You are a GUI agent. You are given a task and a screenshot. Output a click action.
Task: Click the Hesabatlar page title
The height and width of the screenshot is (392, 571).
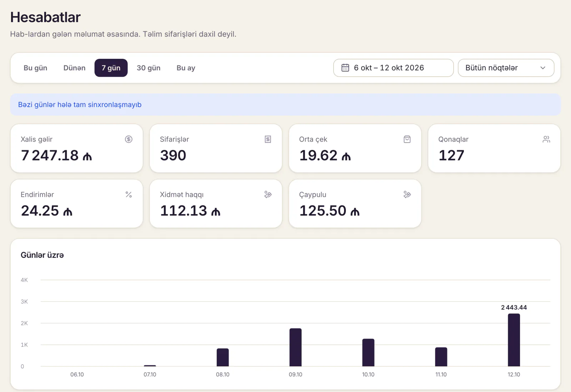click(45, 17)
